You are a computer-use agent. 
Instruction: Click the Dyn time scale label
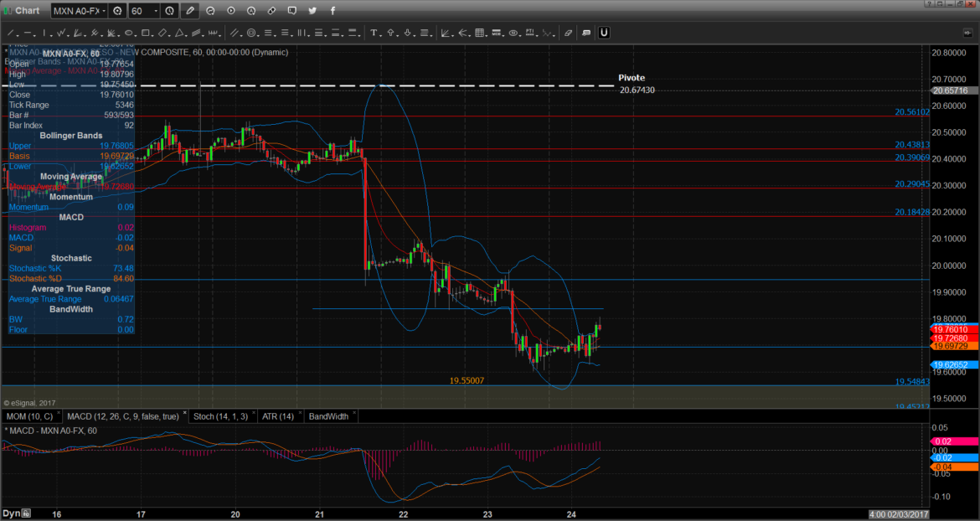click(x=11, y=513)
